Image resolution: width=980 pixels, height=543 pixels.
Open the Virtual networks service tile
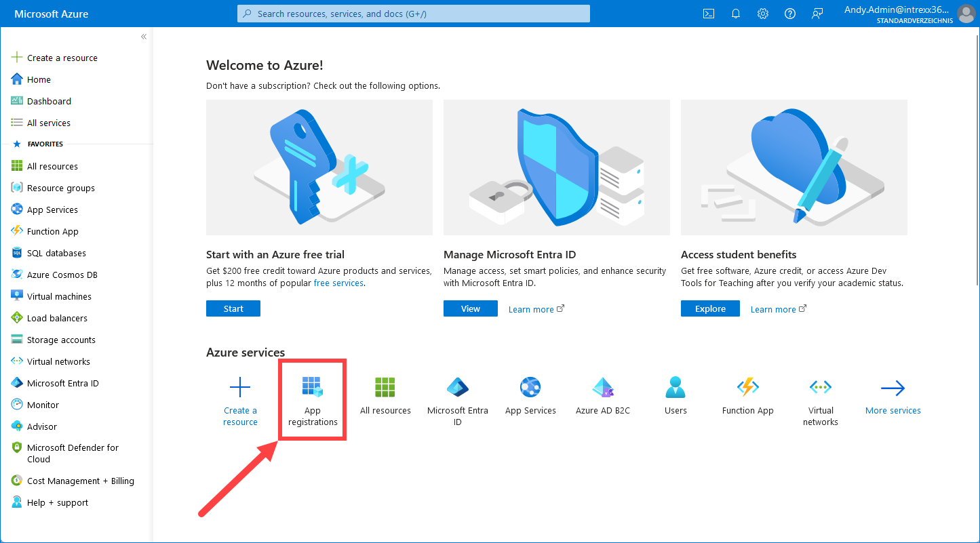[x=821, y=401]
